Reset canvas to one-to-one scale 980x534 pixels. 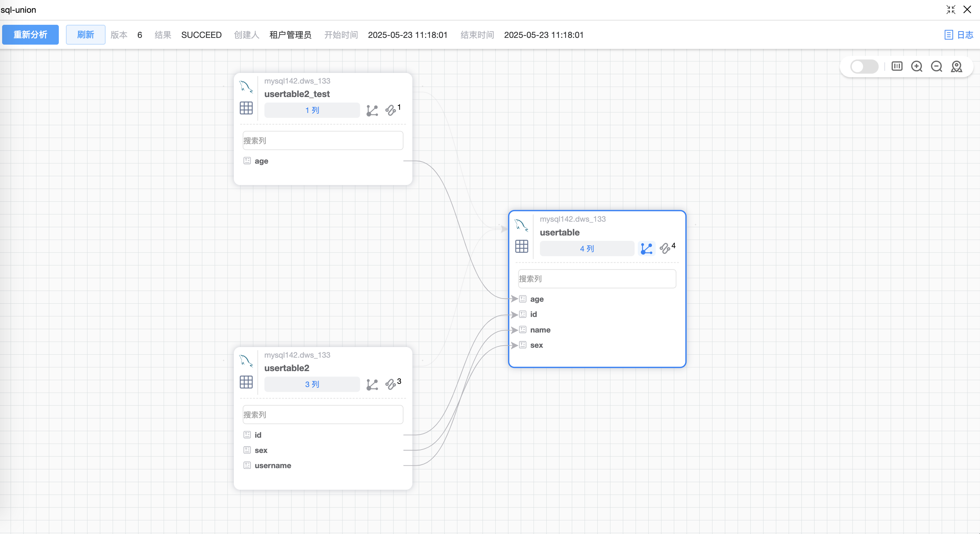tap(897, 67)
